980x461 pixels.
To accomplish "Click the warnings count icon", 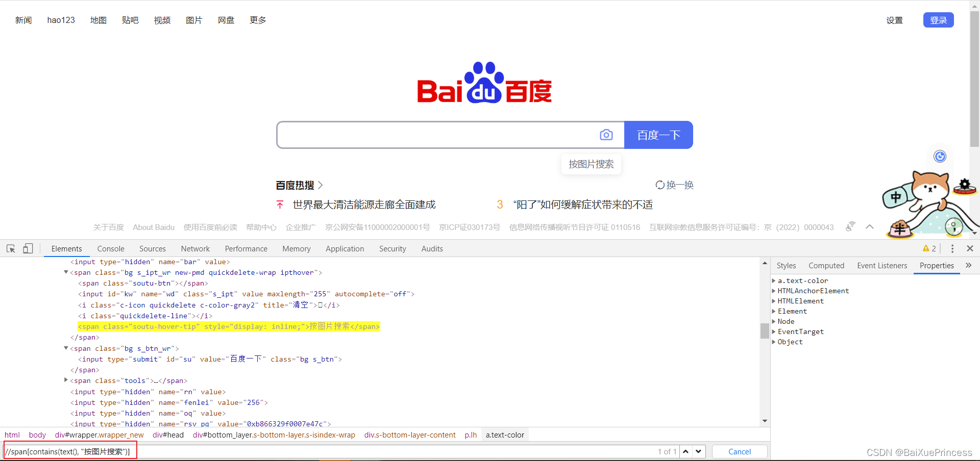I will [929, 248].
